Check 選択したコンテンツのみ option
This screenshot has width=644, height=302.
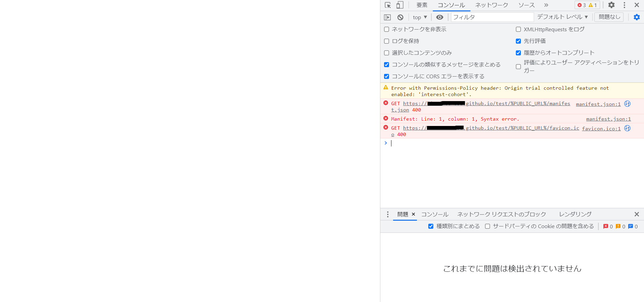click(386, 53)
